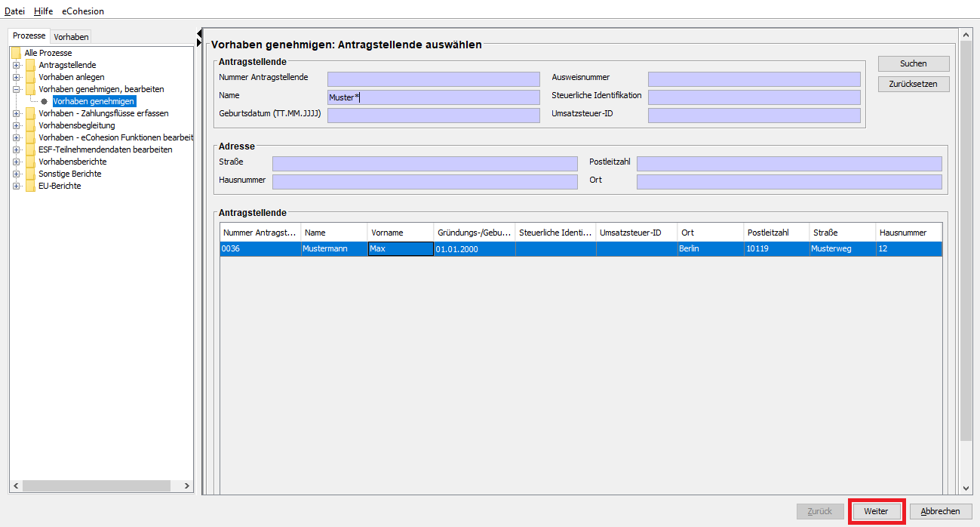Sort by Straße table column header
This screenshot has width=980, height=527.
coord(843,233)
